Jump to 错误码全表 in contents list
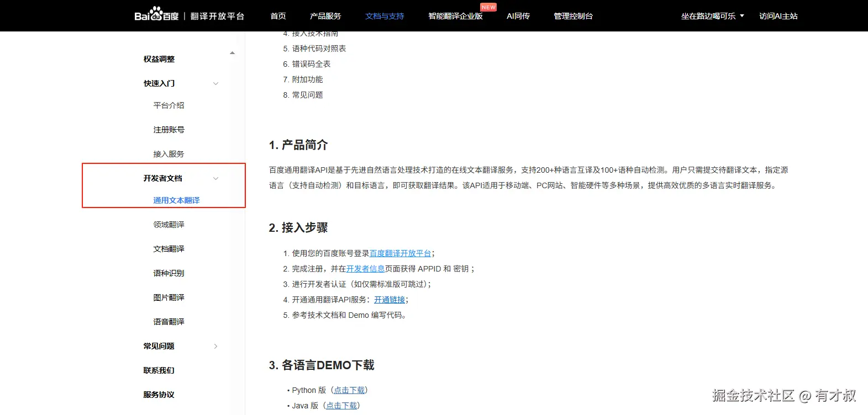 (311, 64)
